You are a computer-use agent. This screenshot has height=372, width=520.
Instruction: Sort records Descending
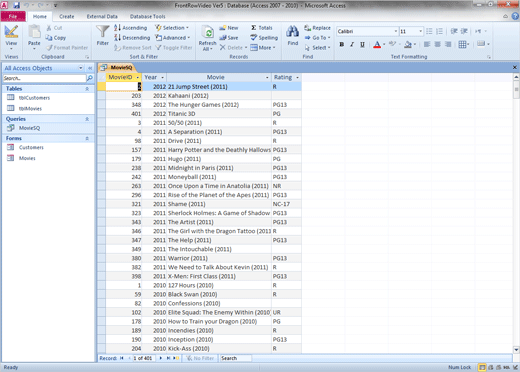click(x=132, y=38)
